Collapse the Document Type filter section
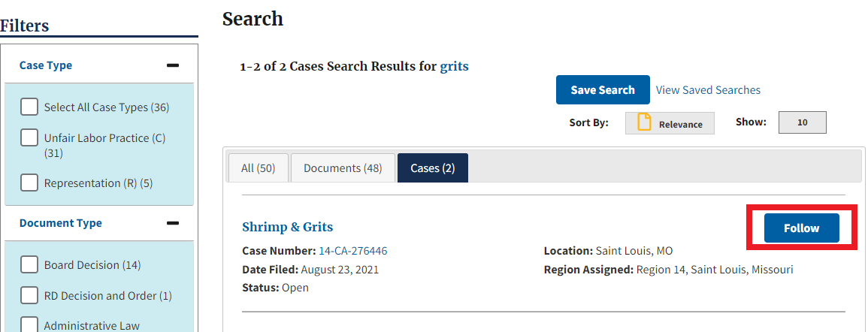Viewport: 868px width, 332px height. click(173, 223)
